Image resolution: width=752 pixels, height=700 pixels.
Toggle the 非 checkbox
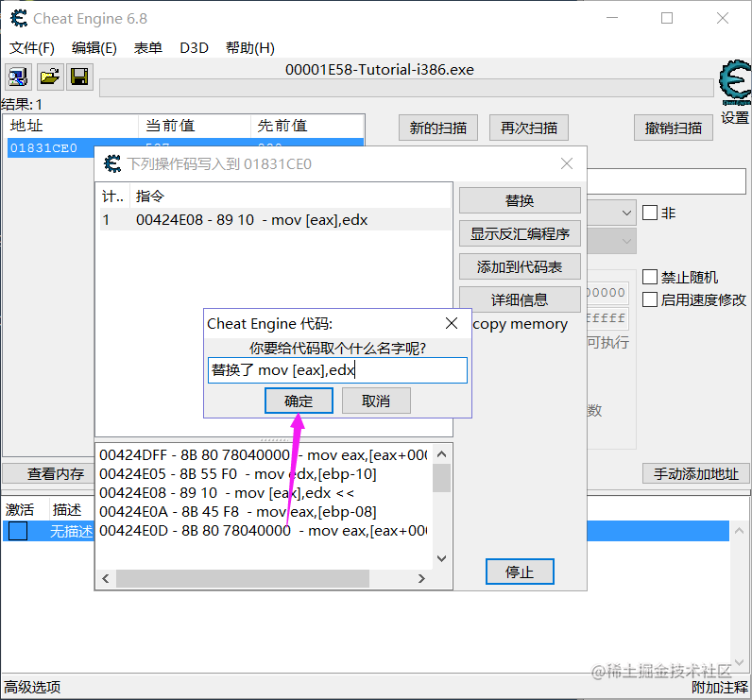pos(650,213)
